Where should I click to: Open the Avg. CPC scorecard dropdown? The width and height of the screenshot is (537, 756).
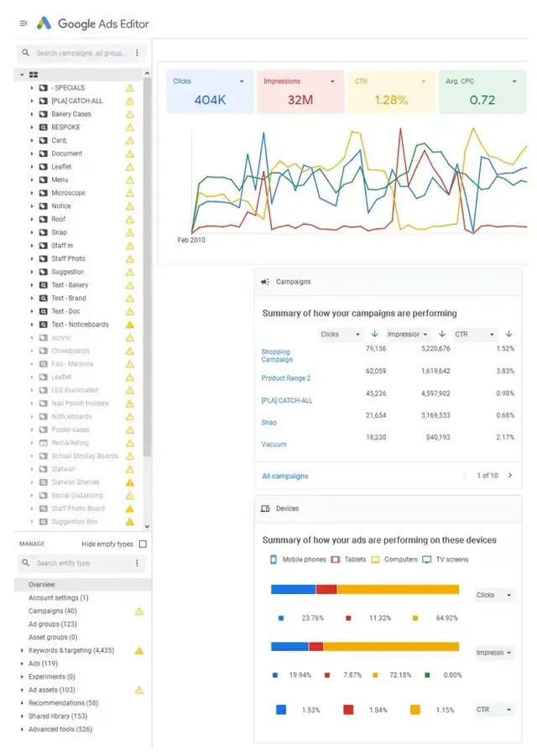(514, 81)
